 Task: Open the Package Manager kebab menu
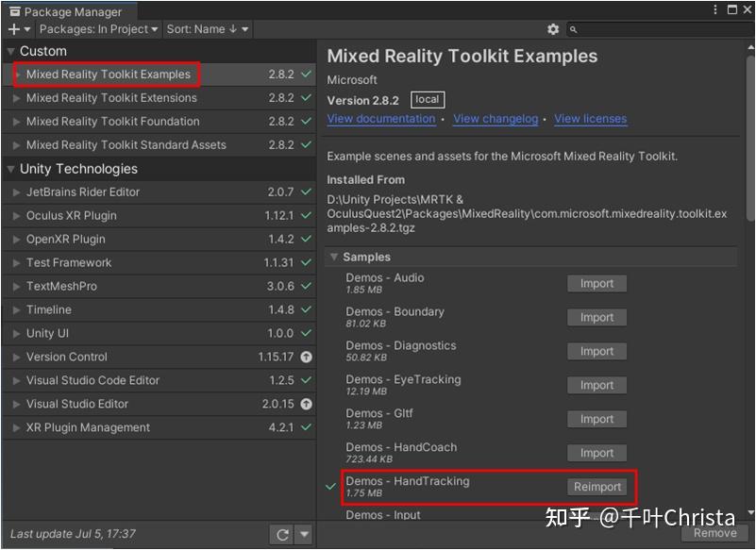(715, 9)
